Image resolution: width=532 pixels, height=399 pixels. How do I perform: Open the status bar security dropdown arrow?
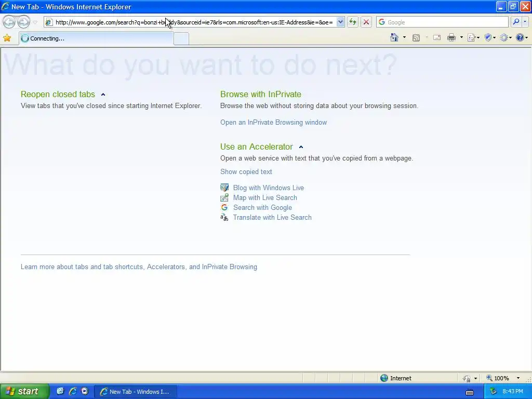pos(475,378)
